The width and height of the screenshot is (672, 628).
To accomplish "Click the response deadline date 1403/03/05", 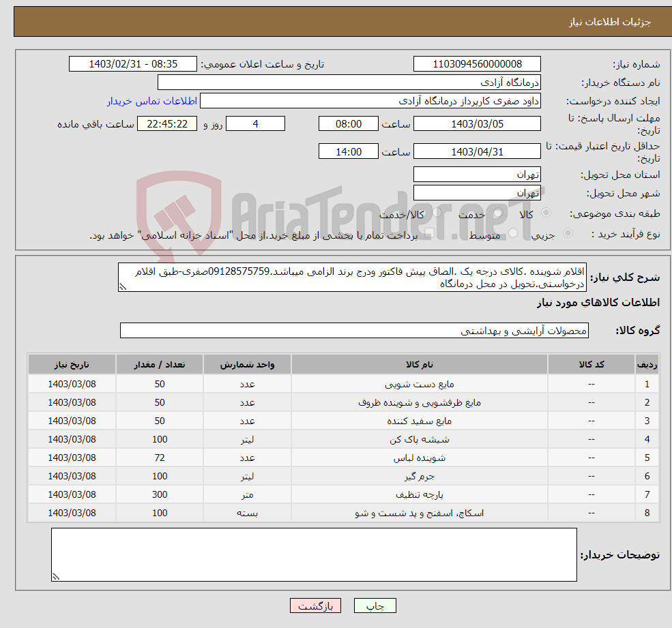I will click(x=477, y=124).
